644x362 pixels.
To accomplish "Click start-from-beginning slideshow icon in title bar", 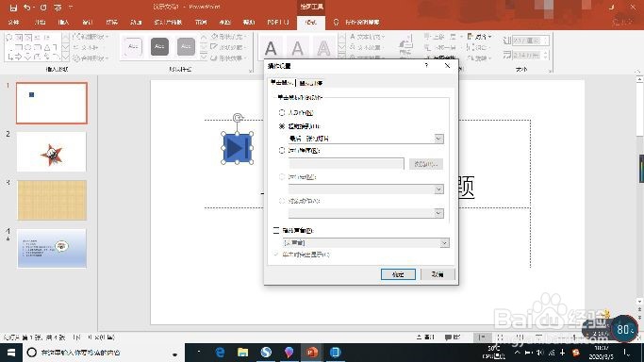I will point(58,8).
